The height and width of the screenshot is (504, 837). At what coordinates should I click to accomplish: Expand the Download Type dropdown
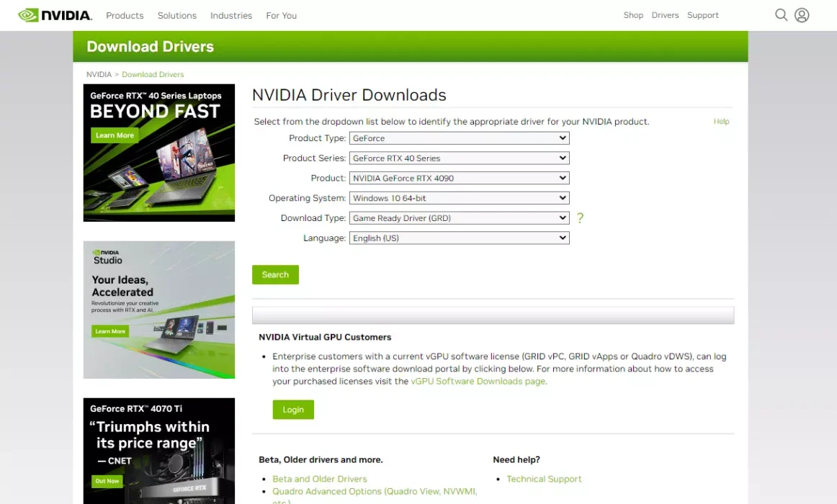click(459, 218)
